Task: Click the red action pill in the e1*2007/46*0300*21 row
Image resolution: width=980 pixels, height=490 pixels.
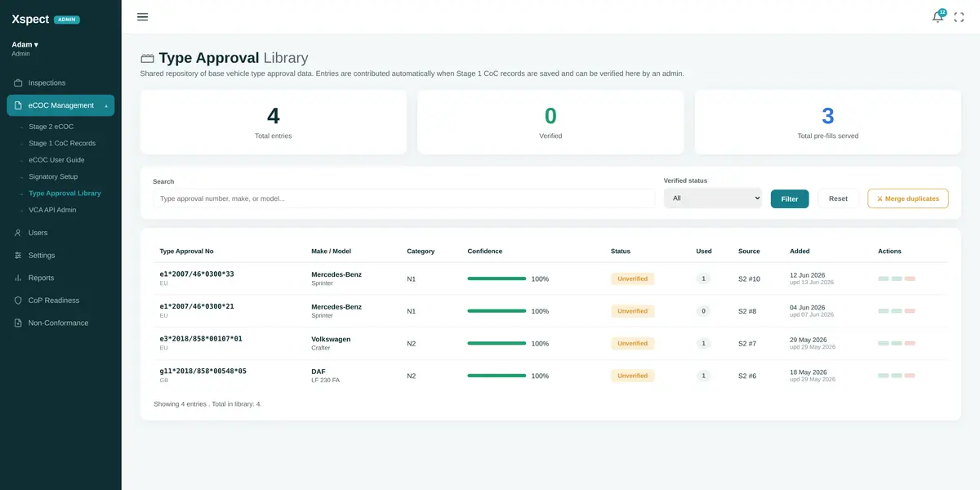Action: [x=910, y=311]
